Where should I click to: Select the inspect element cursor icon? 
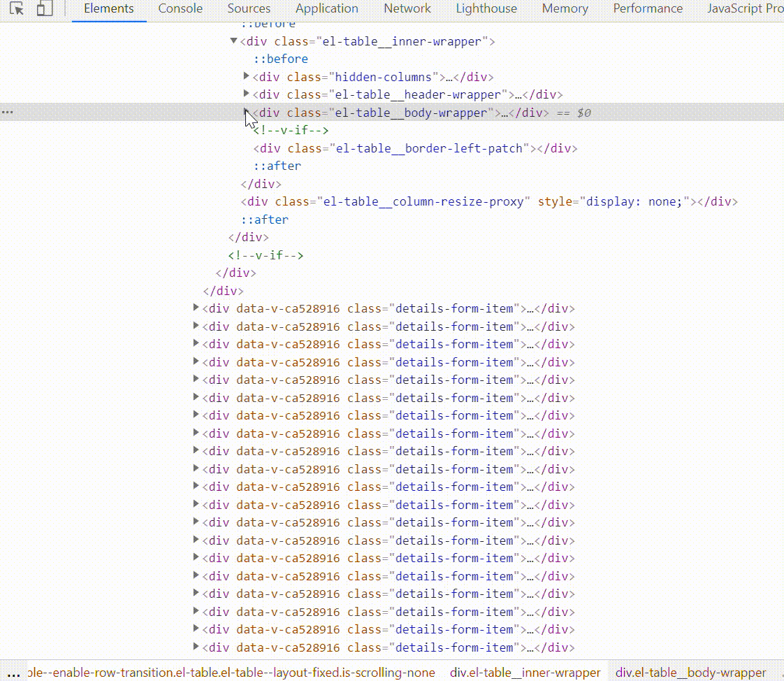(17, 9)
